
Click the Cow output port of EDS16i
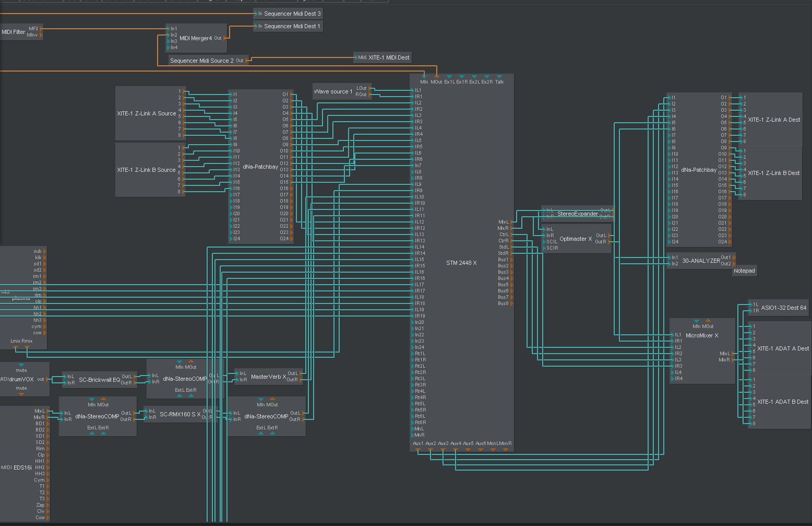tap(47, 518)
